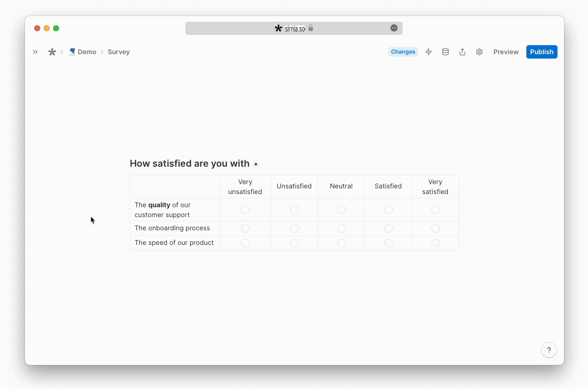Click the 'Neutral' column header
Screen dimensions: 588x389
(341, 186)
